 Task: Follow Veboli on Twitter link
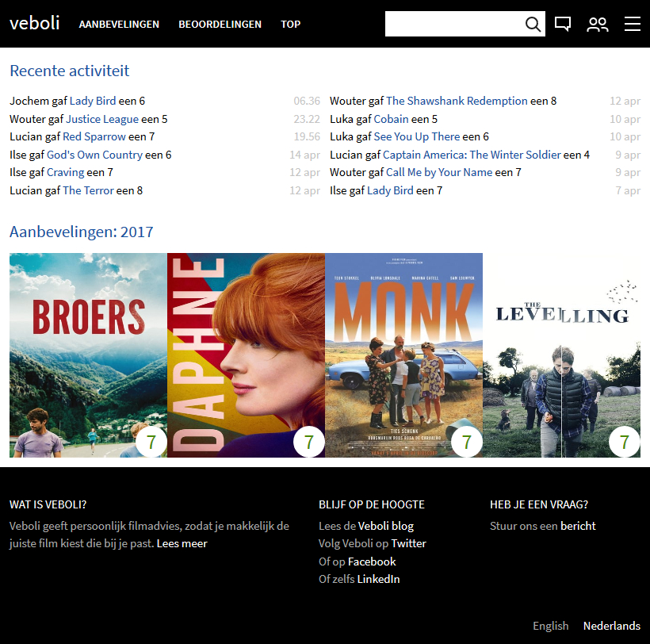click(x=408, y=543)
